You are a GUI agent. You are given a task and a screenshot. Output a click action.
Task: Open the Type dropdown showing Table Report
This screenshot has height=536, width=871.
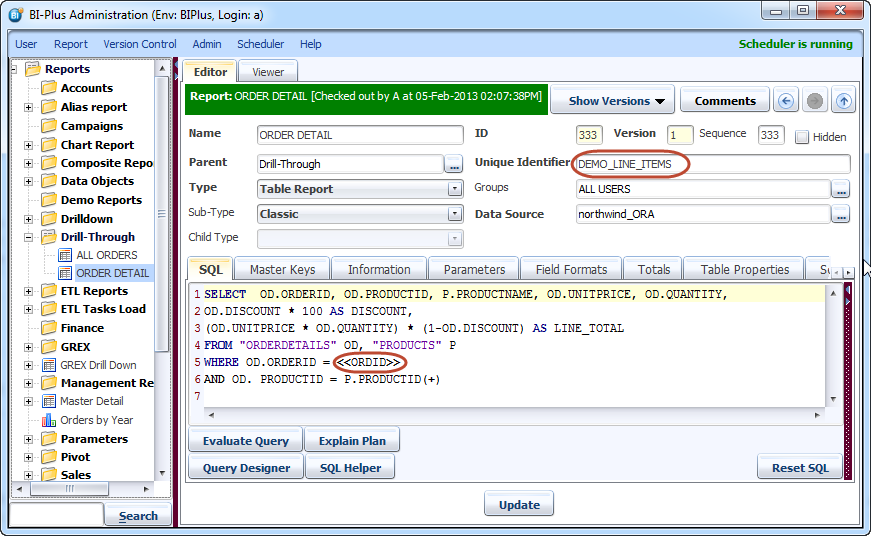360,189
